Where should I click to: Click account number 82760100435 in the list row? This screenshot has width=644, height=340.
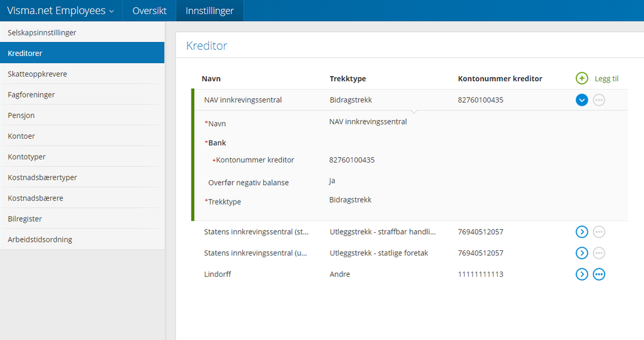pyautogui.click(x=480, y=100)
